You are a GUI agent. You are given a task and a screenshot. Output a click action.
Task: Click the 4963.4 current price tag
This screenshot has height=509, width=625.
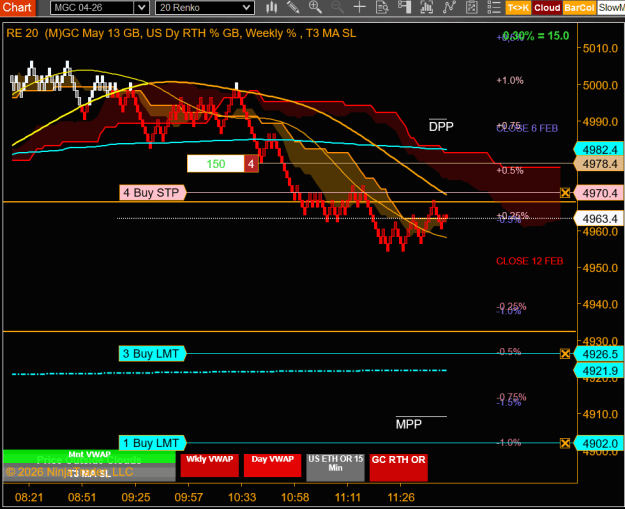[x=599, y=219]
